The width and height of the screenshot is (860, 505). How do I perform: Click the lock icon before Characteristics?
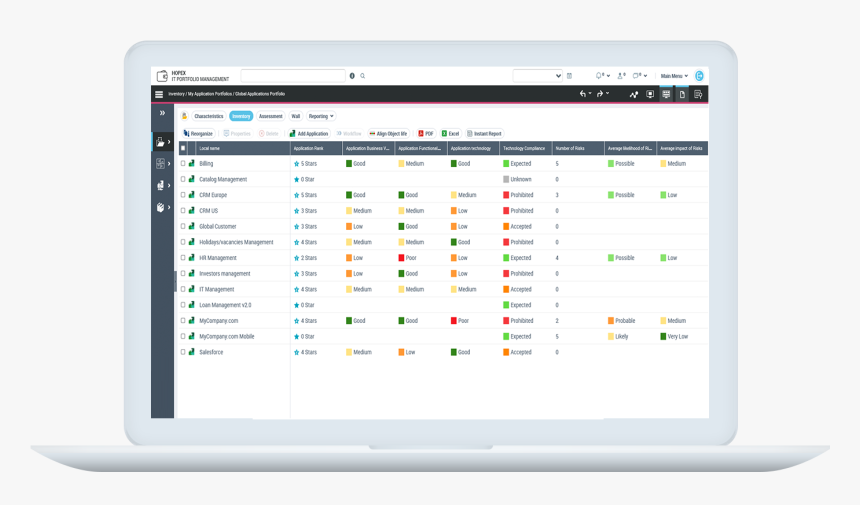(x=184, y=116)
